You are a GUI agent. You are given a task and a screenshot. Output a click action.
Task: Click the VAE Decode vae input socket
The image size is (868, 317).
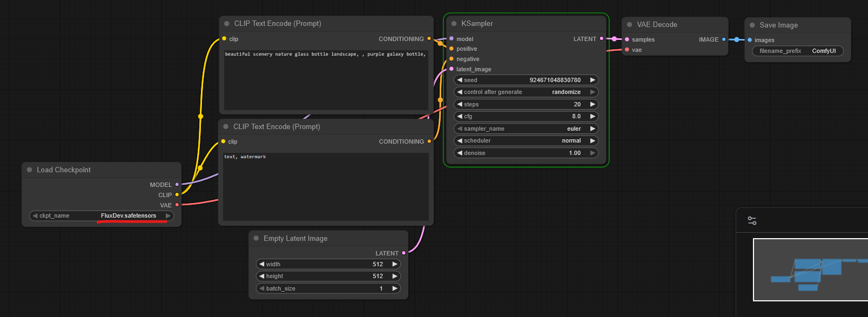tap(627, 50)
